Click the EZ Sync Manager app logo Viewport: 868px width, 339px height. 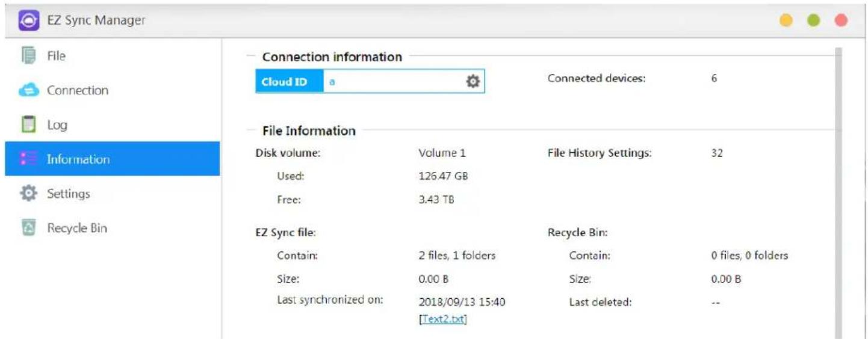(28, 20)
